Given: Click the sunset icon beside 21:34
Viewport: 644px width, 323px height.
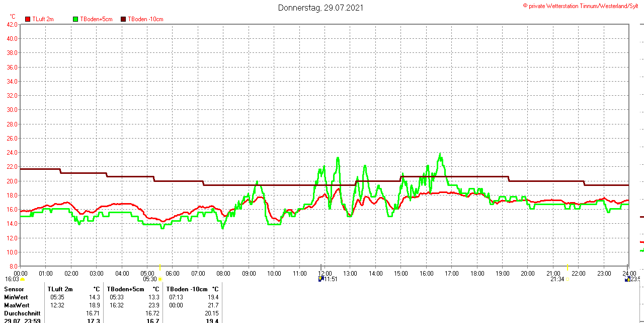Looking at the screenshot, I should (568, 279).
